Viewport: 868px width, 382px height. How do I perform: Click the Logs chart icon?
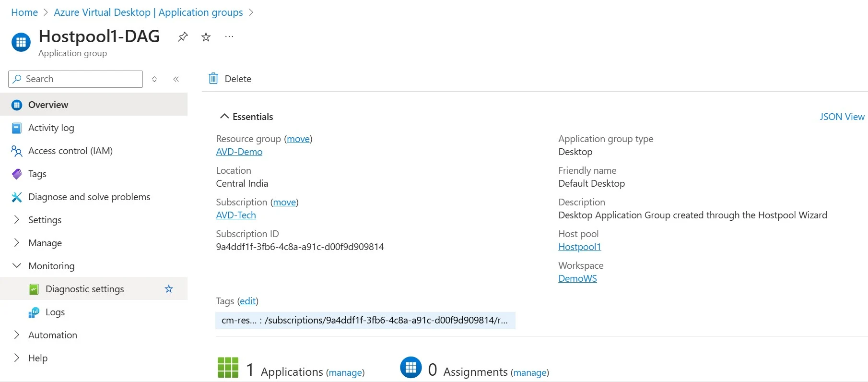[34, 312]
